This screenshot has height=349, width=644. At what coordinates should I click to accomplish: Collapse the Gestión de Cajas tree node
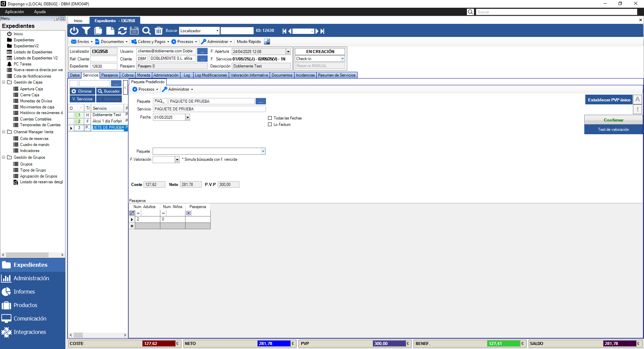(4, 82)
